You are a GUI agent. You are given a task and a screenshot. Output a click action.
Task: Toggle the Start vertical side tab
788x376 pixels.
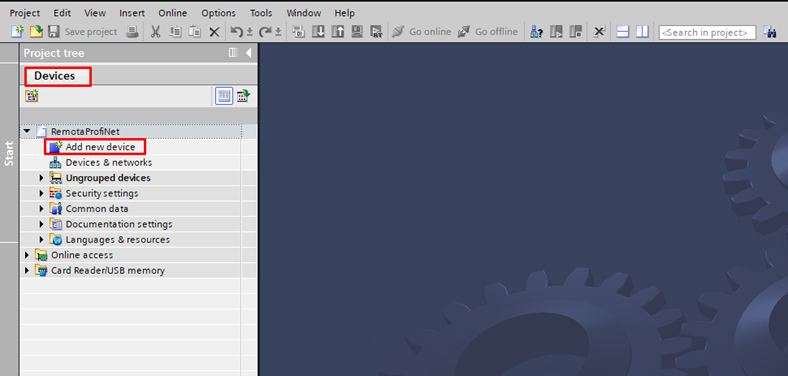click(x=9, y=153)
